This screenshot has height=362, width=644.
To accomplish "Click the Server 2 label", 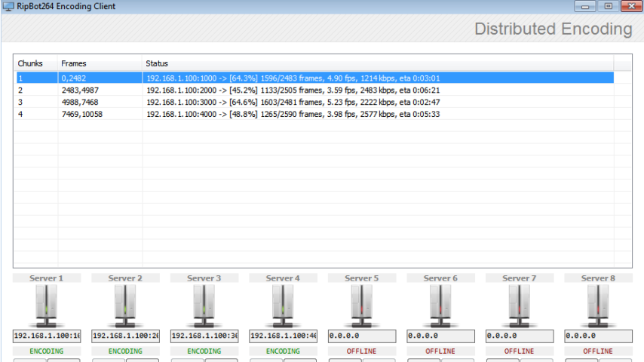I will click(125, 278).
